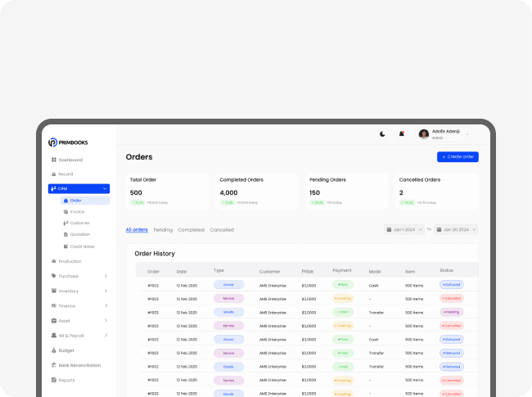532x397 pixels.
Task: Select Order submenu icon
Action: coord(65,201)
